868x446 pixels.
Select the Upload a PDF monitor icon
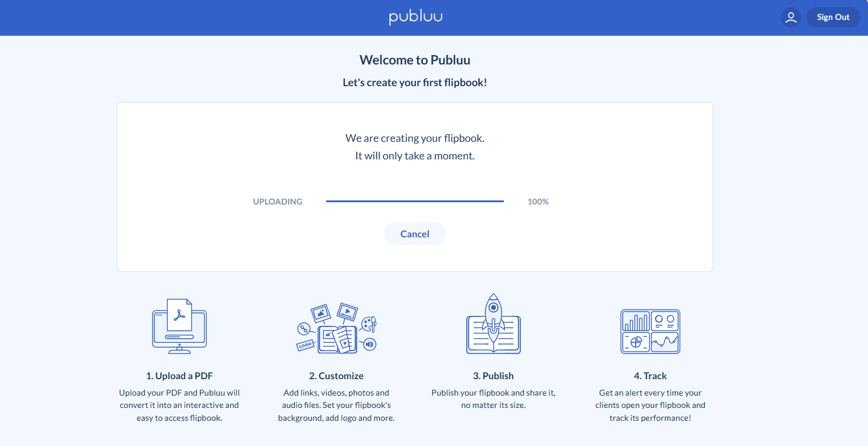pos(179,326)
